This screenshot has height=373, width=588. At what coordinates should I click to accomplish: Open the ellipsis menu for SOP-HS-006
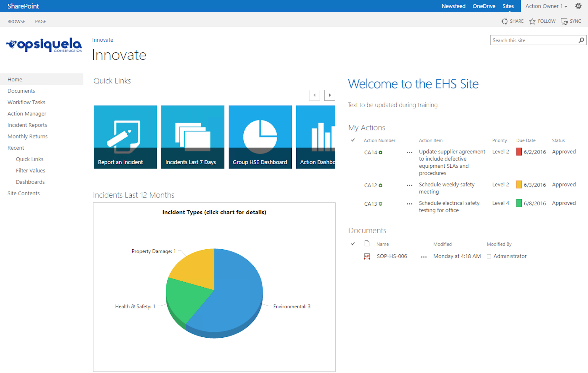click(x=424, y=257)
